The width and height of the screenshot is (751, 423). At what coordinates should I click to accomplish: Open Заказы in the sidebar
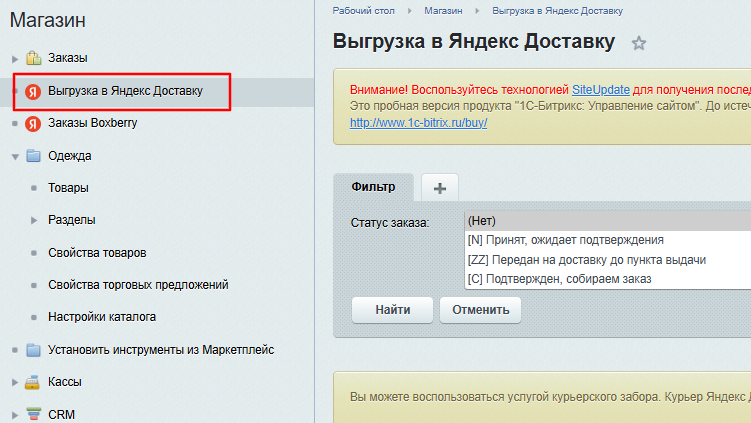(68, 58)
